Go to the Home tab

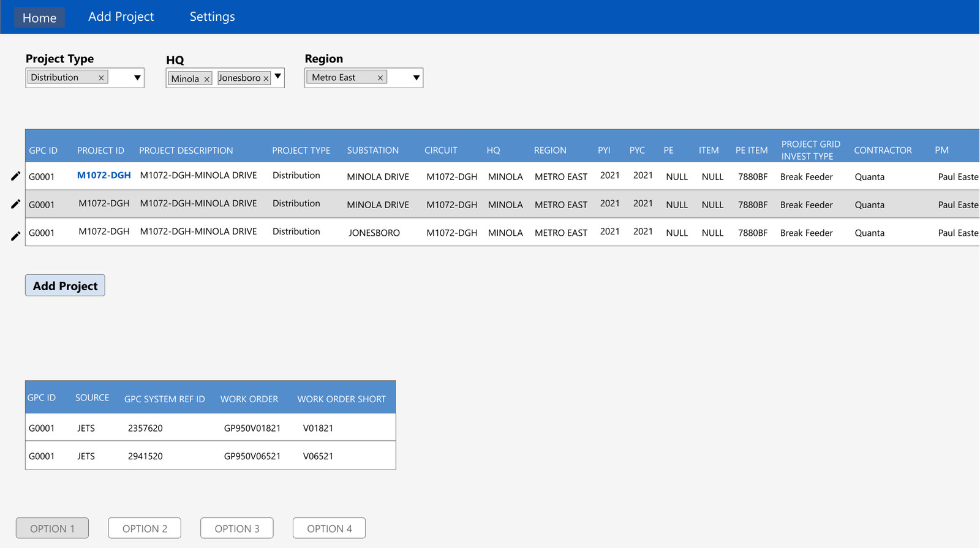click(39, 18)
